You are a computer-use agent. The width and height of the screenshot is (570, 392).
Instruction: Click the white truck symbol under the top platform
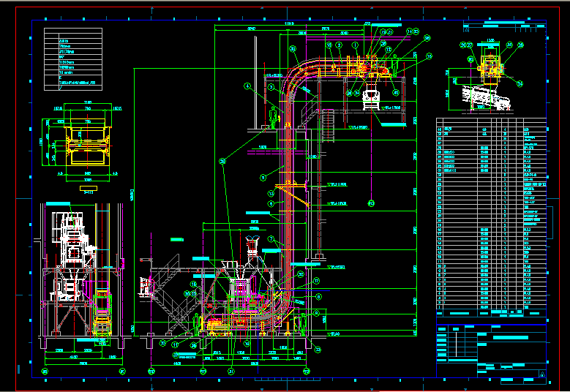[x=371, y=96]
